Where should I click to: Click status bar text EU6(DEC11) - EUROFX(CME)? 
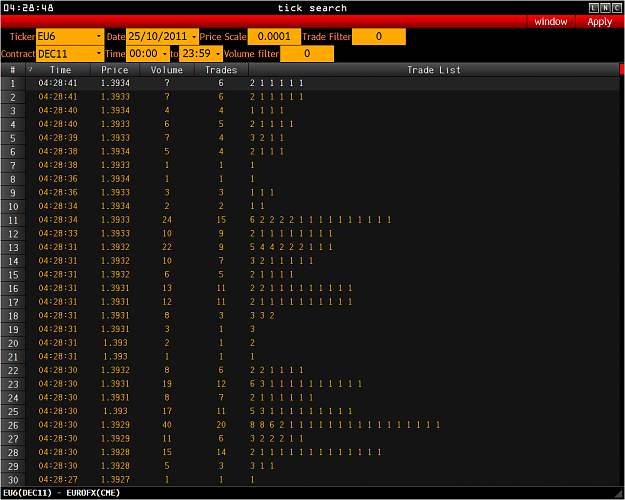61,493
